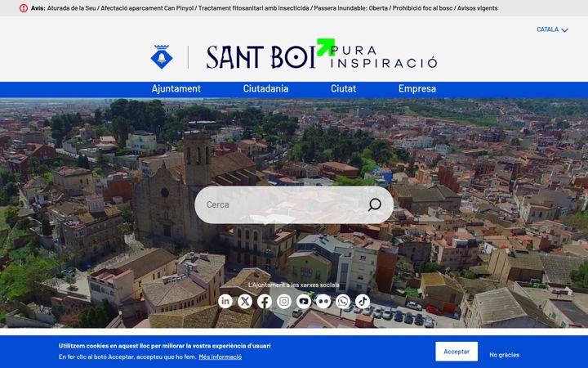Image resolution: width=588 pixels, height=368 pixels.
Task: Open Tractament fitosanitari amb insecticida notice
Action: click(x=254, y=8)
